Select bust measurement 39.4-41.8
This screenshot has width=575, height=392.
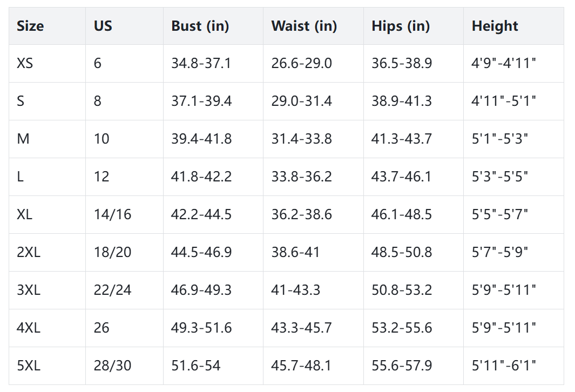tap(201, 139)
